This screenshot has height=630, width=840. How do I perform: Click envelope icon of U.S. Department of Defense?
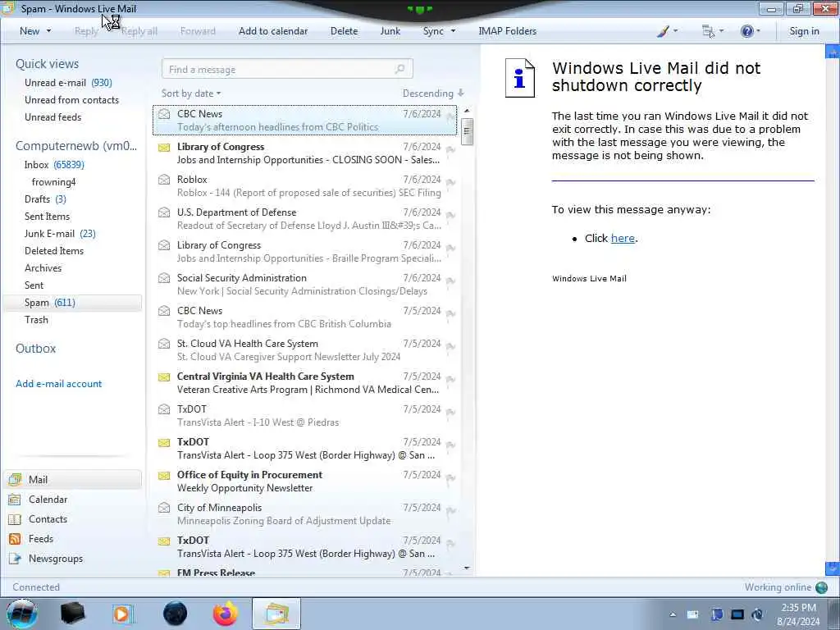click(164, 212)
